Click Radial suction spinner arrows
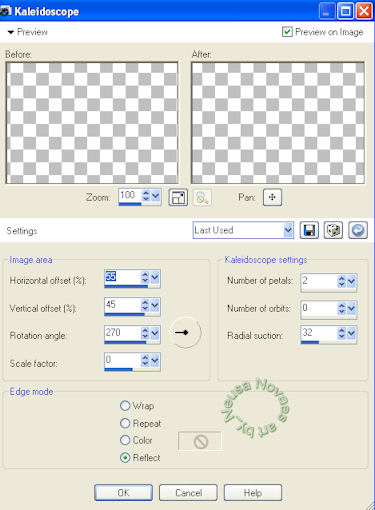This screenshot has width=375, height=510. [x=342, y=333]
